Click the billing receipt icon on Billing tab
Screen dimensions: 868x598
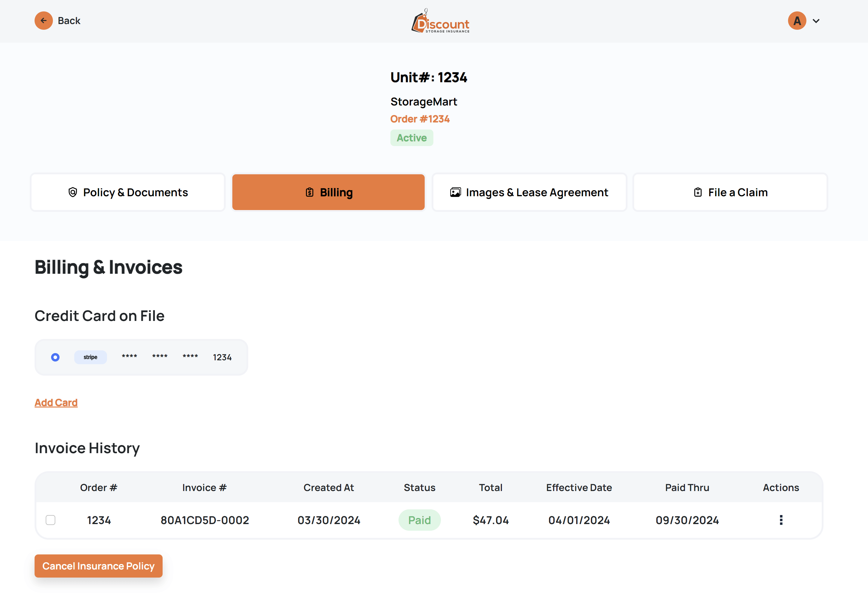tap(309, 192)
